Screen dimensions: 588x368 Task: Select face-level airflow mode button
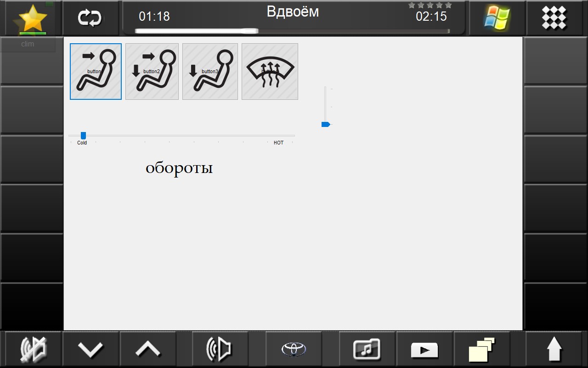[96, 71]
